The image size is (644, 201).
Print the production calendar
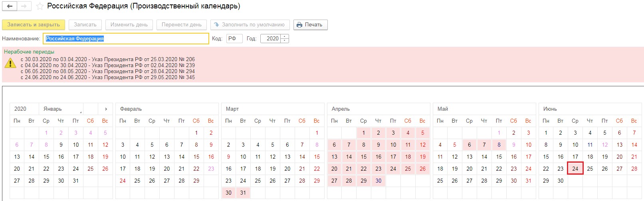click(x=310, y=25)
